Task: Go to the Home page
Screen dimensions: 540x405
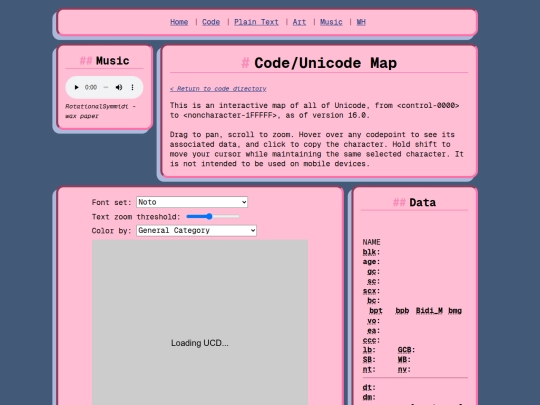Action: (x=179, y=22)
